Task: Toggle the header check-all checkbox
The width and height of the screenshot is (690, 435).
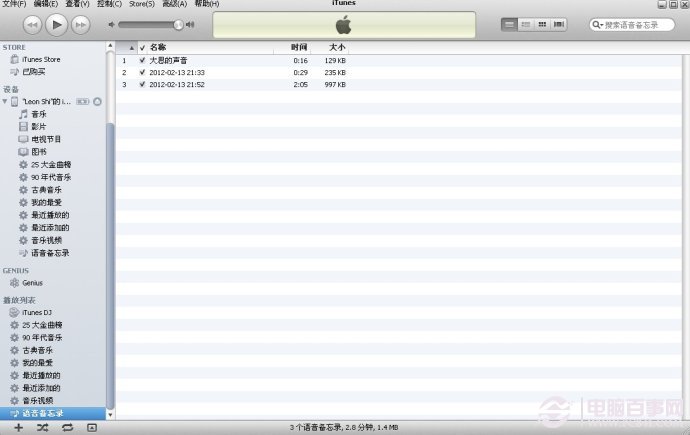Action: point(142,48)
